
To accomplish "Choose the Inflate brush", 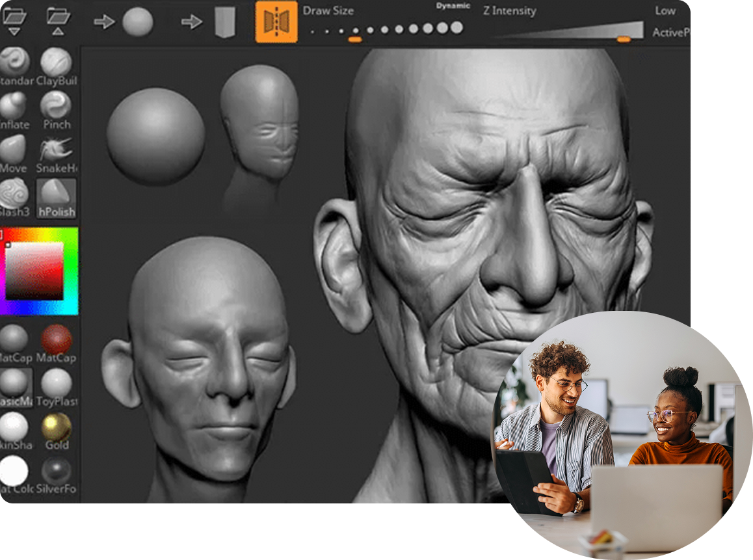I will 14,106.
